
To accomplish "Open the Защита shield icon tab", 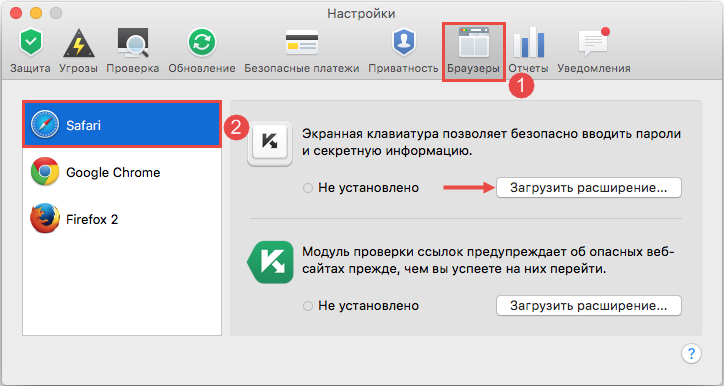I will 30,42.
